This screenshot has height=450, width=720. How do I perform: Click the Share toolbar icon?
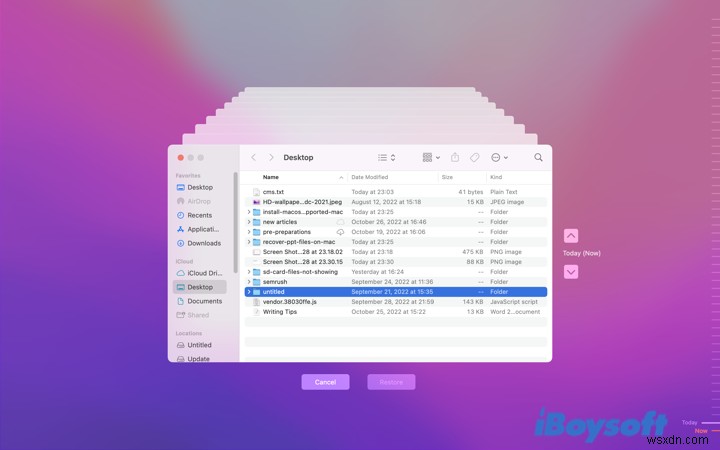pyautogui.click(x=455, y=158)
